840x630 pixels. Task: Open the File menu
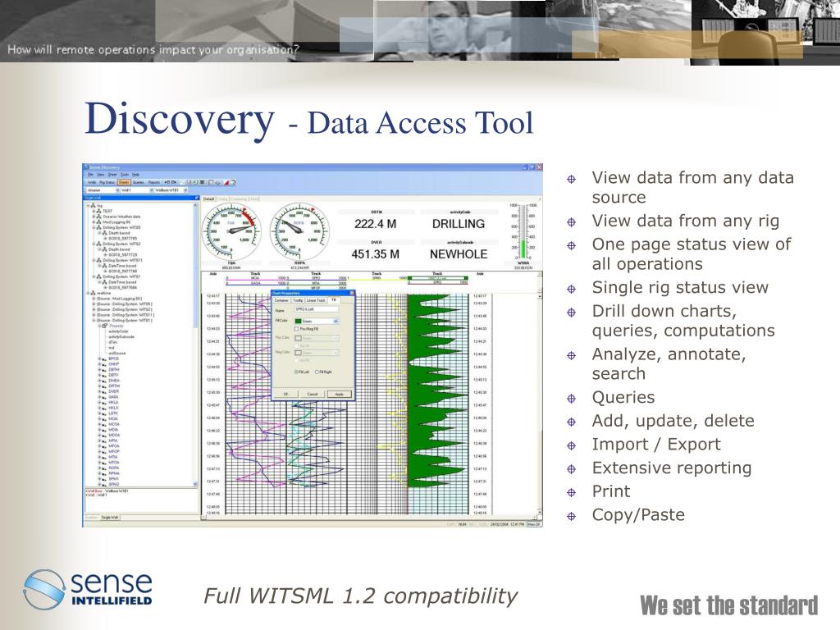tap(90, 174)
